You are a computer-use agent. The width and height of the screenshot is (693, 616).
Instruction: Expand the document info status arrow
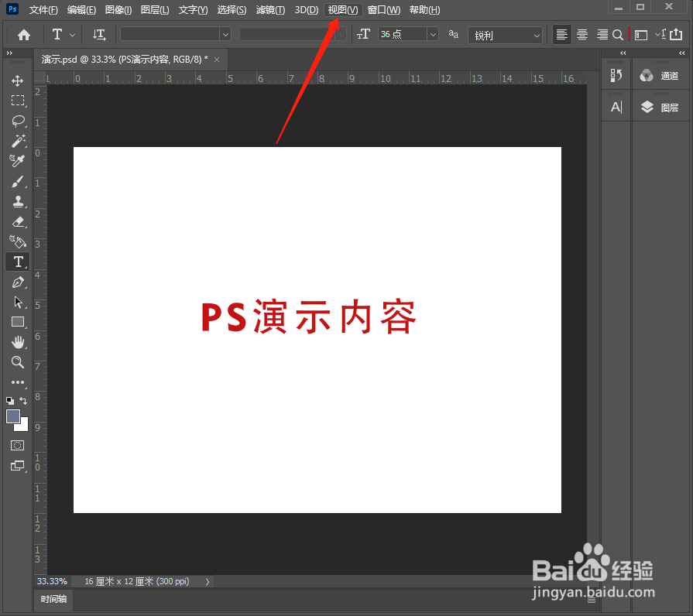click(208, 581)
